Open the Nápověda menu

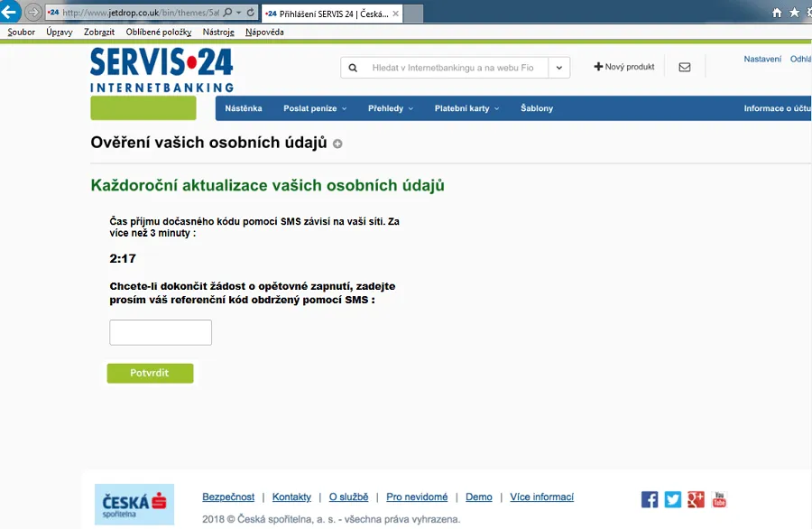tap(264, 32)
